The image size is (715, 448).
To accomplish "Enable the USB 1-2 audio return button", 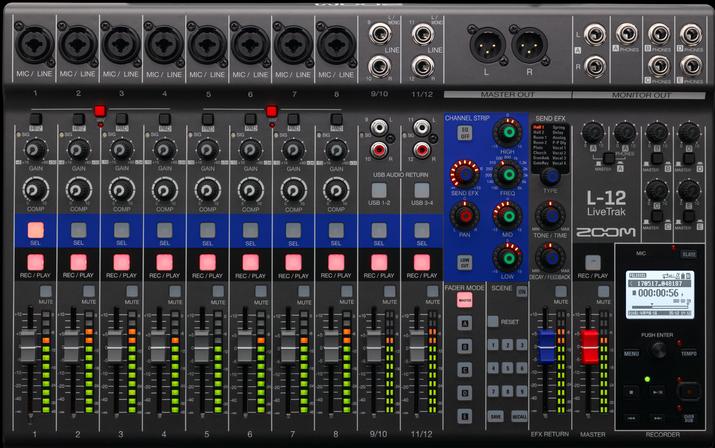I will pos(378,190).
